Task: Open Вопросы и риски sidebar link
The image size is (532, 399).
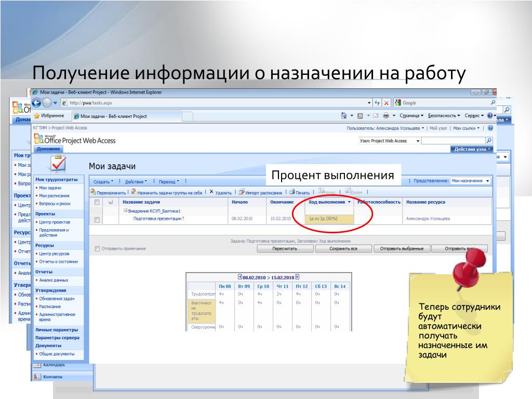Action: pyautogui.click(x=55, y=204)
